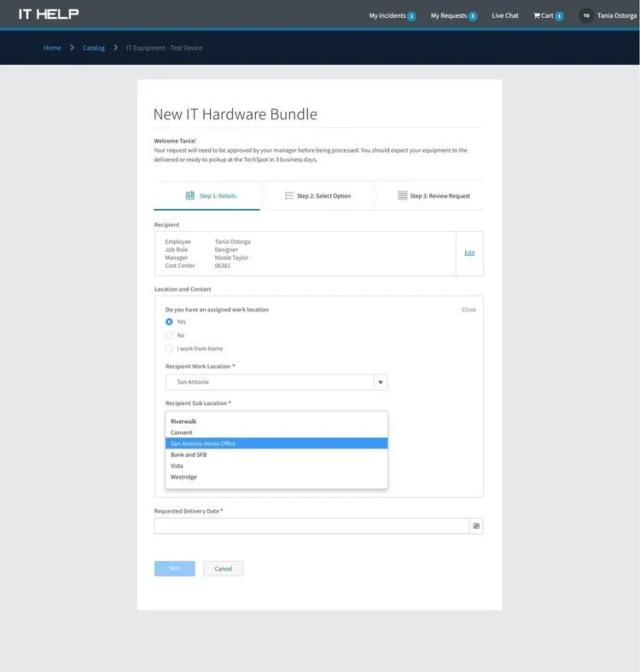Image resolution: width=640 pixels, height=672 pixels.
Task: Close the Location and Contact section
Action: coord(468,310)
